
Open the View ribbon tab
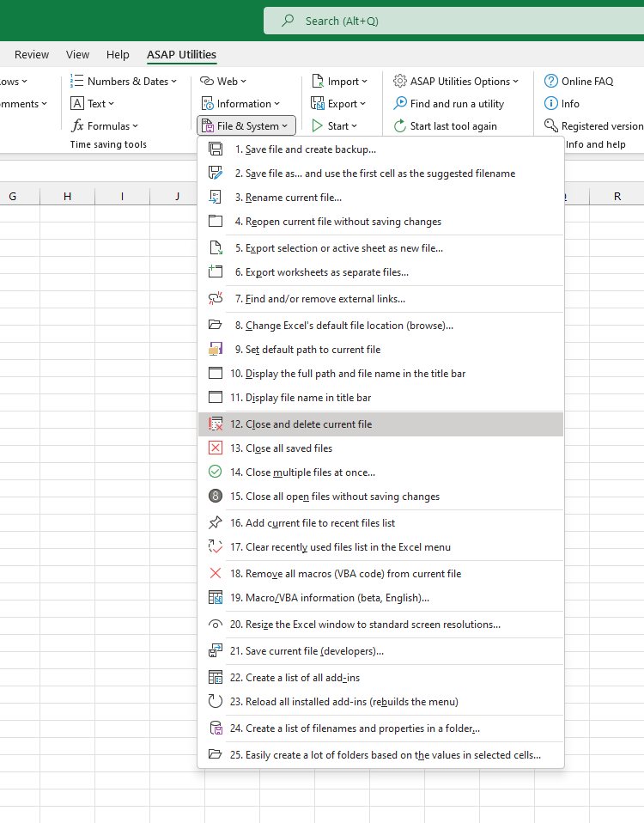pyautogui.click(x=77, y=55)
